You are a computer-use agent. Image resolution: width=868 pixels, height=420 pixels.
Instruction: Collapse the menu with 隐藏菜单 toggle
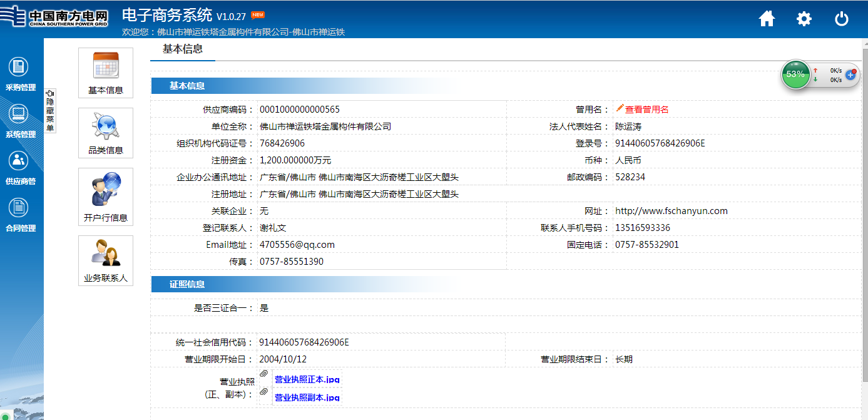pos(49,110)
